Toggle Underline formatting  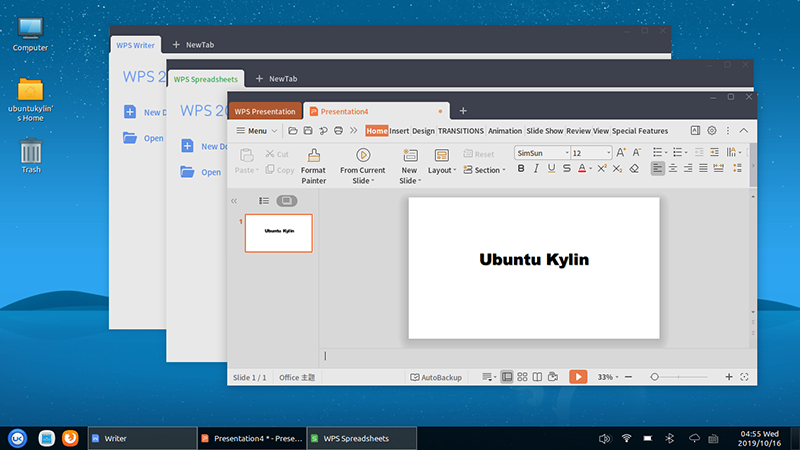click(x=551, y=168)
